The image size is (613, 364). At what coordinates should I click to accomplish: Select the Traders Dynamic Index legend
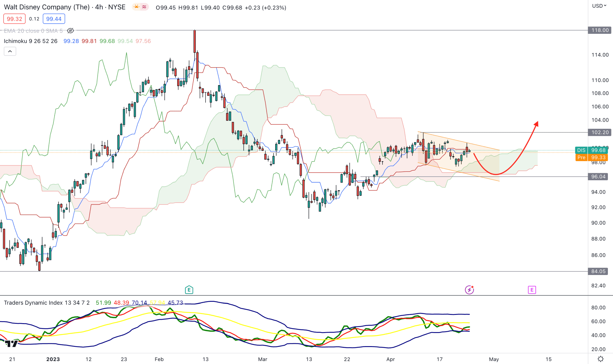pyautogui.click(x=47, y=303)
